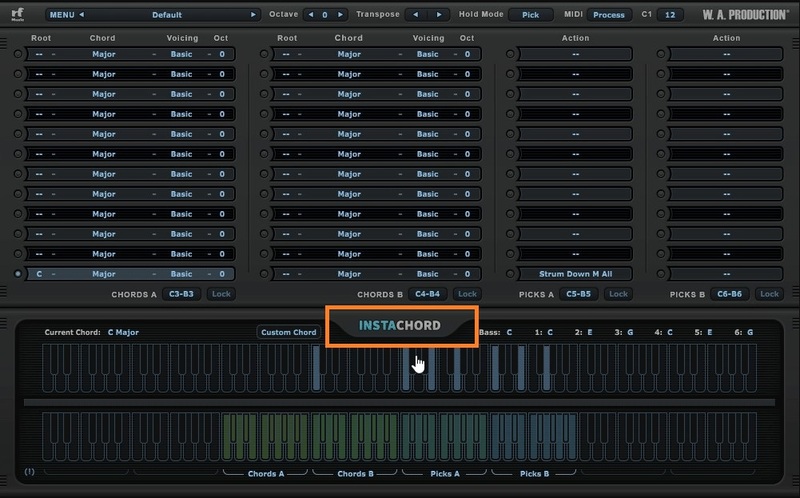Open the Hold Mode Pick selector

click(530, 15)
